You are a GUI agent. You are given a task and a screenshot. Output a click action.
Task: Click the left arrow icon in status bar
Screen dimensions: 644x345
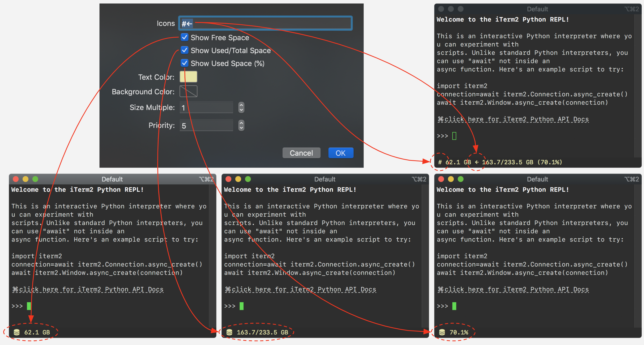(477, 162)
